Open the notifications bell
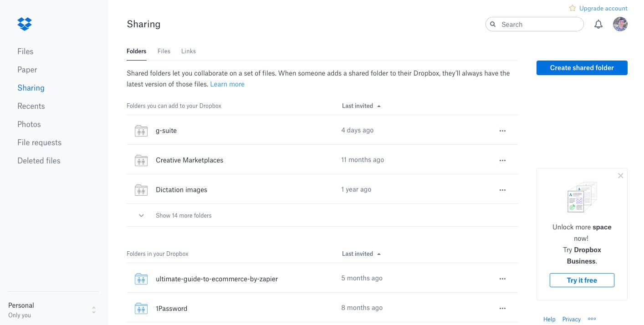Screen dimensions: 644x325 coord(598,25)
